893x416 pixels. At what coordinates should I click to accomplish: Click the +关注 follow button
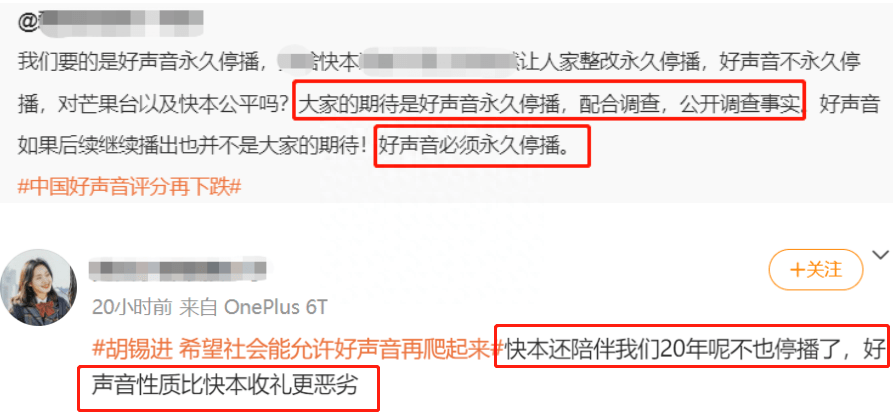pyautogui.click(x=816, y=270)
